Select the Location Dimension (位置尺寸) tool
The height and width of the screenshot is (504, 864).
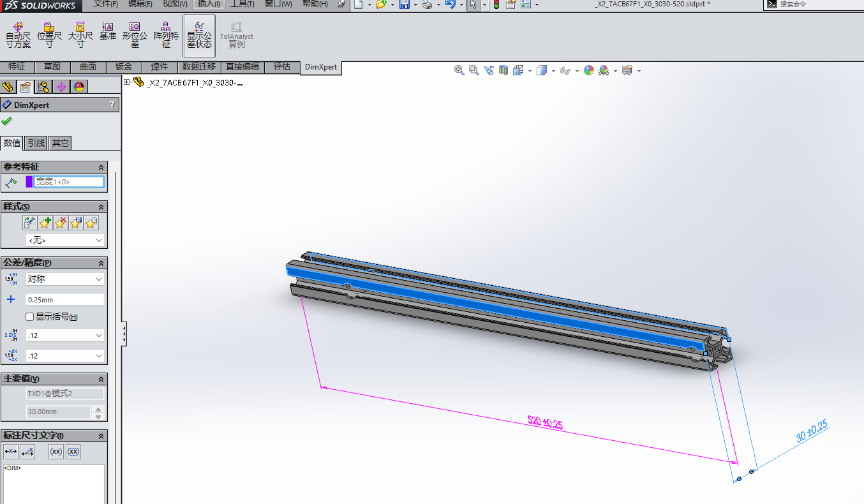point(49,35)
